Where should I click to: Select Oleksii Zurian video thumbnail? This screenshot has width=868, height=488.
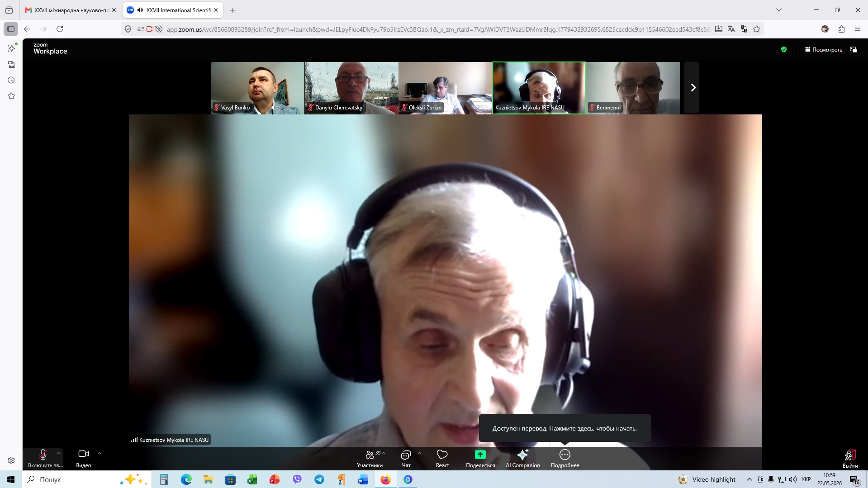(x=445, y=88)
